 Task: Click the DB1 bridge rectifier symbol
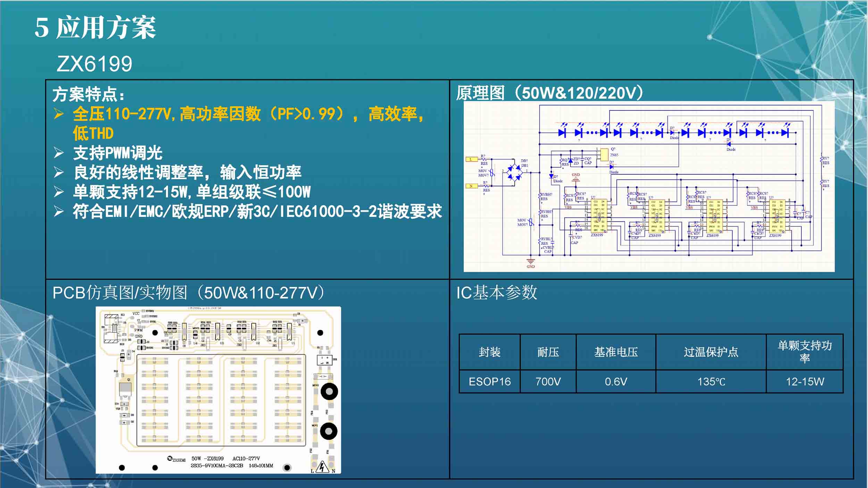pos(515,173)
